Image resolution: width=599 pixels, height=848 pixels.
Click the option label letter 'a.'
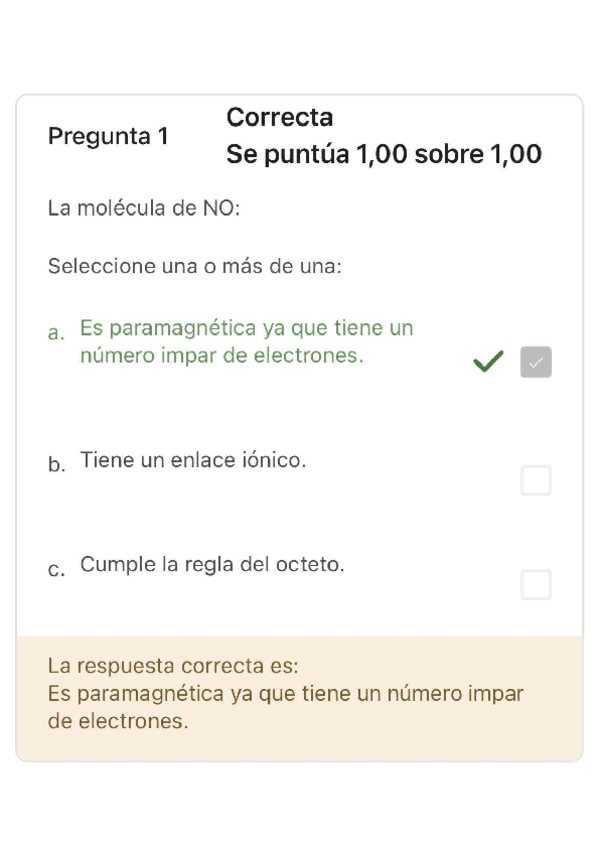(54, 334)
